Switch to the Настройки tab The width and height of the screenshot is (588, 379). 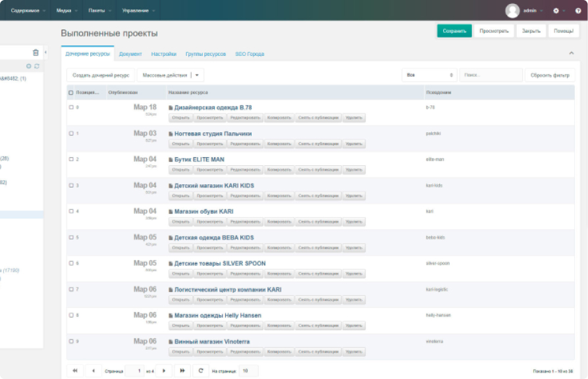(163, 54)
